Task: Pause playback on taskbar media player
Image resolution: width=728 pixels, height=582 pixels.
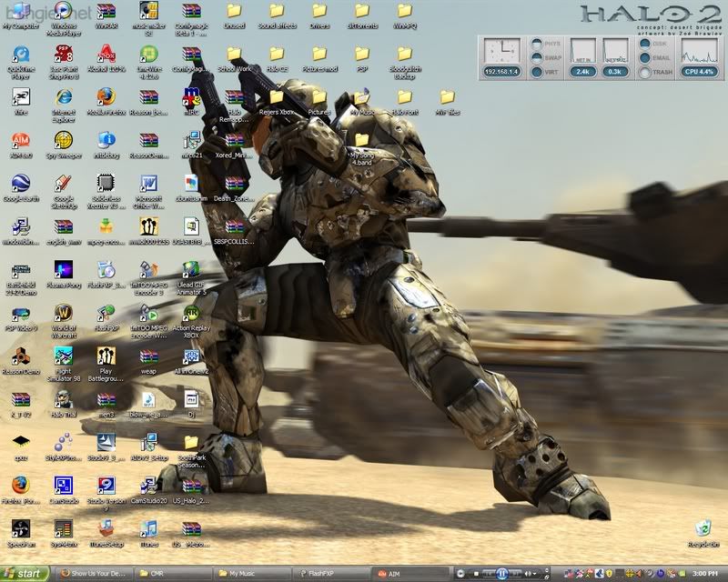Action: [x=502, y=574]
